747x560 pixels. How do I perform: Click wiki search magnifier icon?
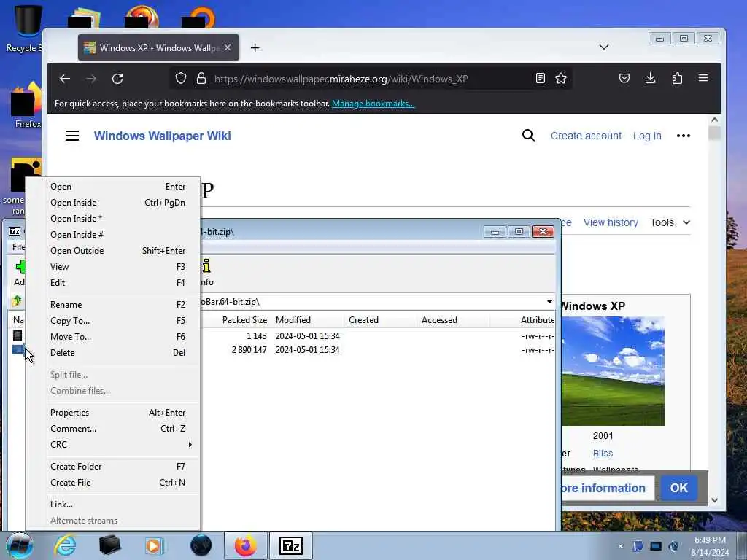(528, 136)
